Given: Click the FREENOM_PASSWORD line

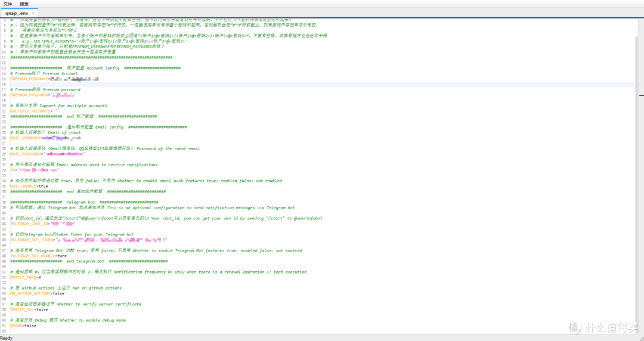Looking at the screenshot, I should (x=43, y=95).
